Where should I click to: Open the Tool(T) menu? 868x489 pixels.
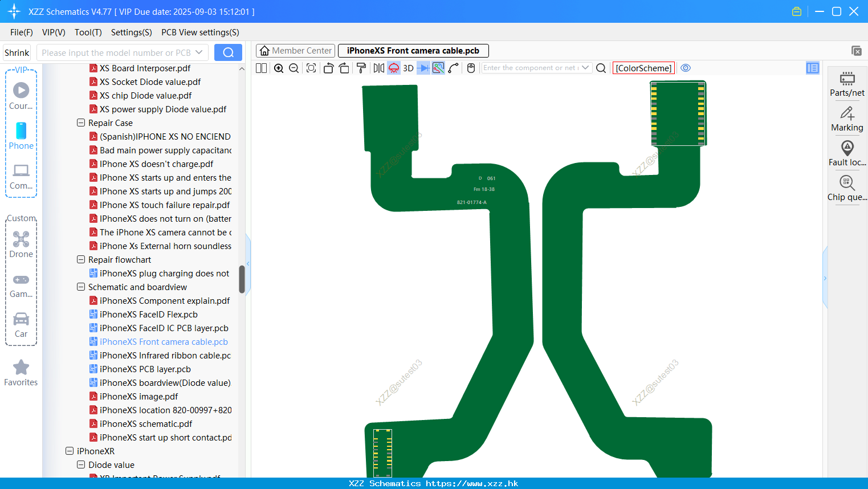coord(88,32)
